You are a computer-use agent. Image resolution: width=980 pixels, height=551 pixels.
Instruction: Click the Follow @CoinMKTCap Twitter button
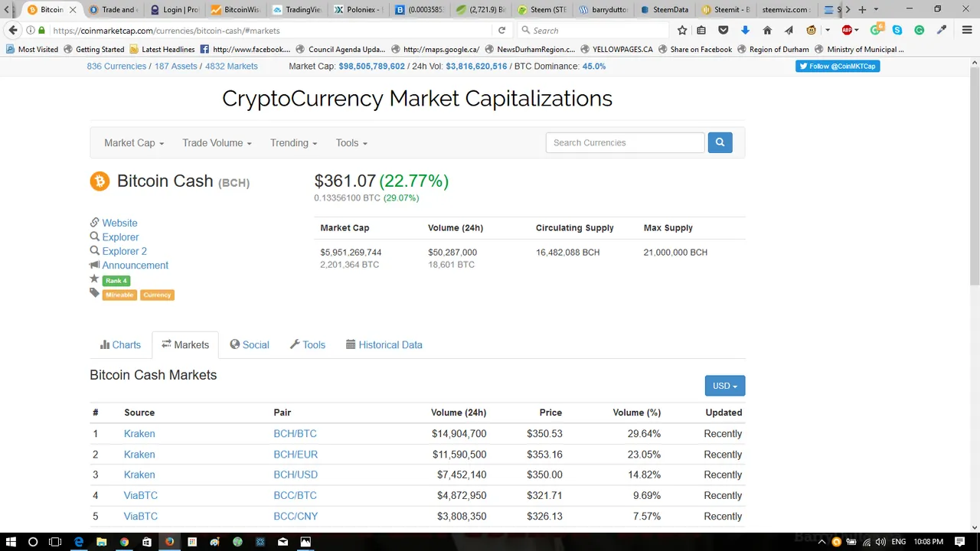tap(838, 66)
